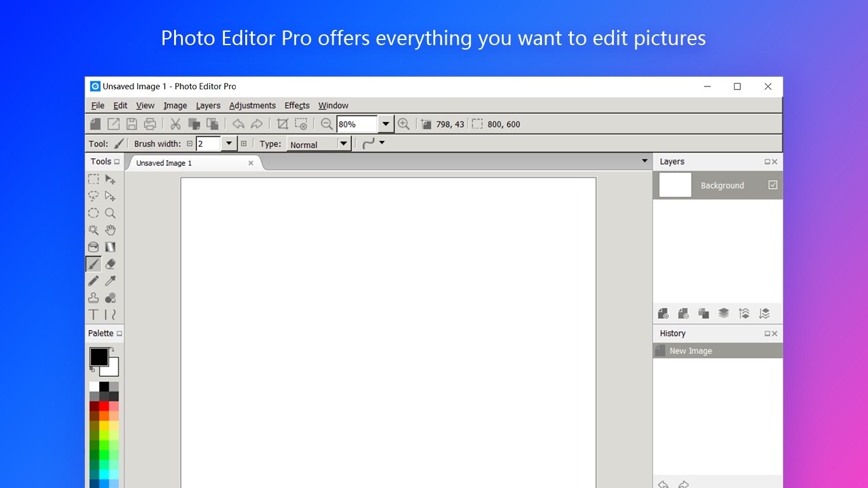
Task: Open the Image menu
Action: (175, 105)
